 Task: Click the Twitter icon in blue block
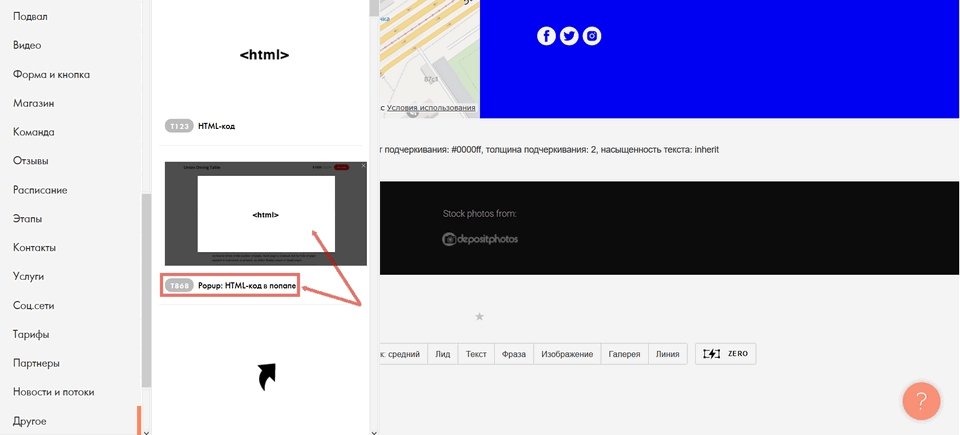tap(569, 36)
